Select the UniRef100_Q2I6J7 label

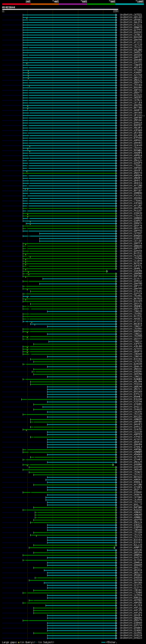click(x=131, y=278)
